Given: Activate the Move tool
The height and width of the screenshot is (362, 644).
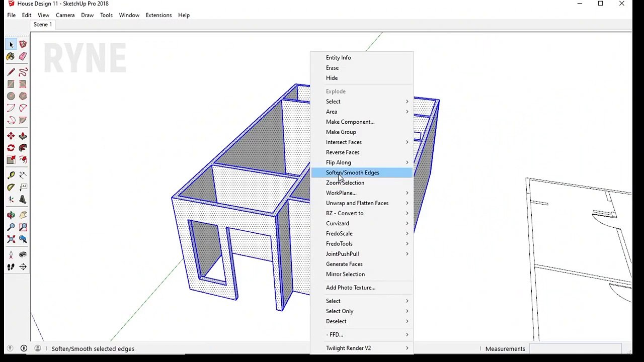Looking at the screenshot, I should point(11,136).
